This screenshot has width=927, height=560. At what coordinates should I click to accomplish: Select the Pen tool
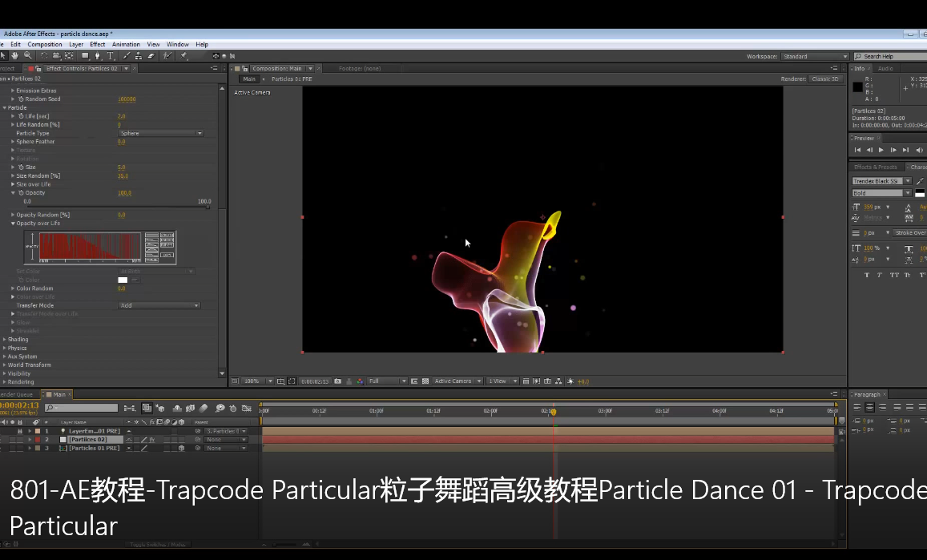coord(98,55)
